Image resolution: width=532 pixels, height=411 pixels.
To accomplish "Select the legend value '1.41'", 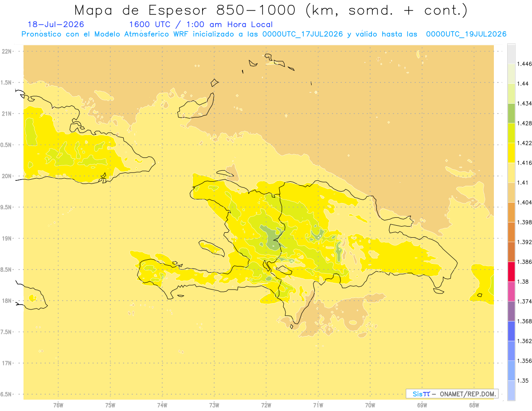I will tap(523, 183).
